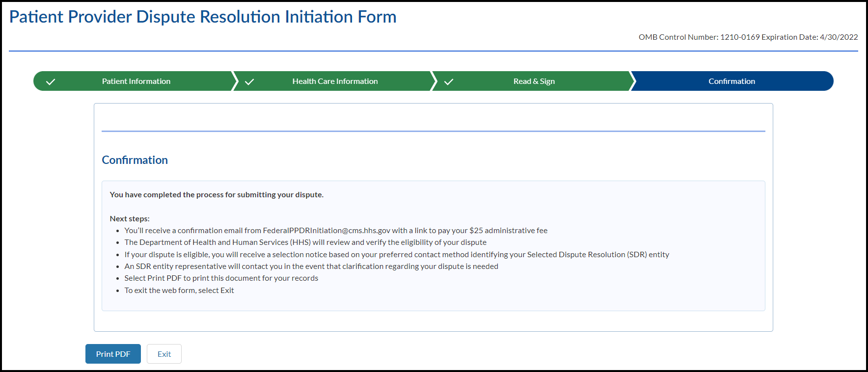Click the HHS review and verify bullet
This screenshot has height=372, width=868.
pyautogui.click(x=305, y=242)
